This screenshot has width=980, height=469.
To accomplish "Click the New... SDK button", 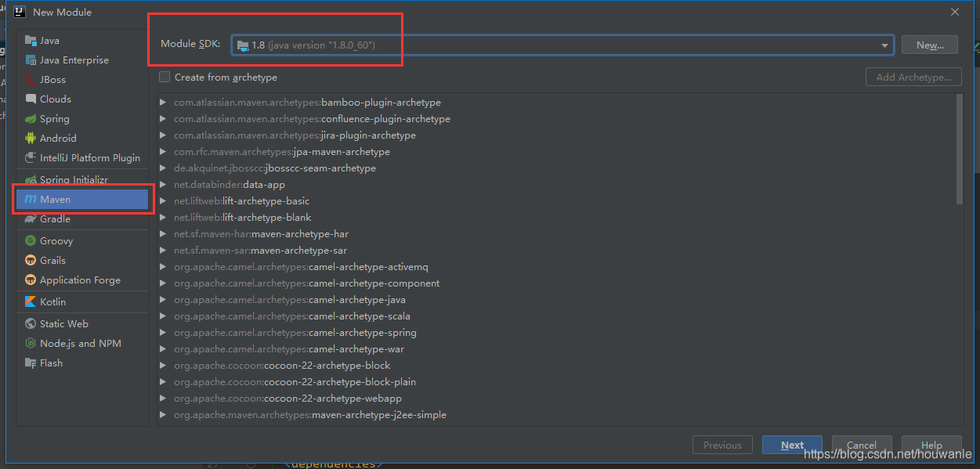I will pyautogui.click(x=929, y=45).
